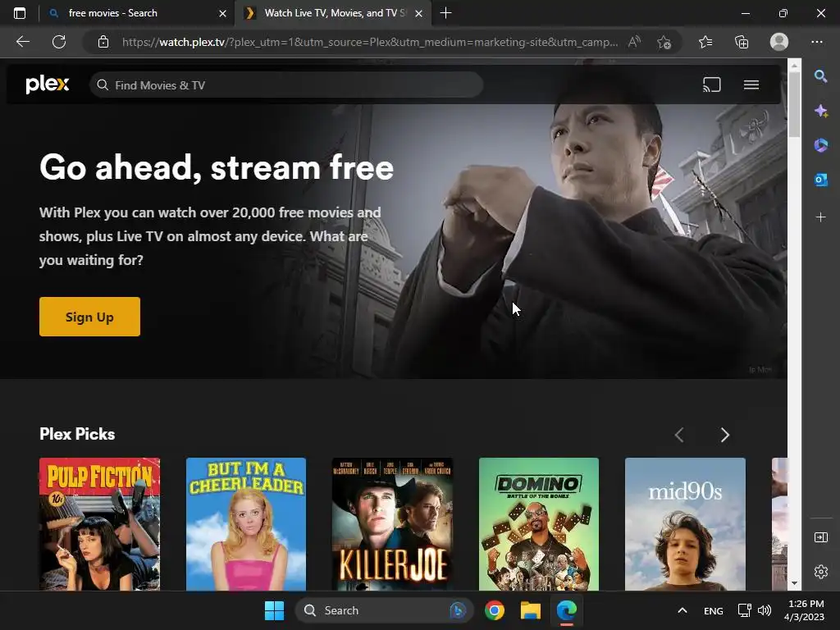Click the Plex Picks heading
Screen dimensions: 840x630
(77, 434)
